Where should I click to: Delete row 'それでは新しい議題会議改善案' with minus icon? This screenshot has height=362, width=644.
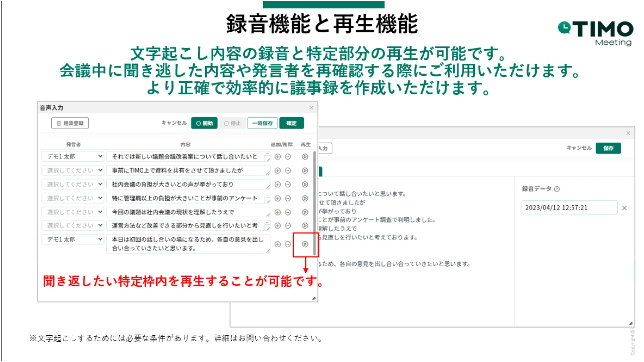click(x=287, y=157)
